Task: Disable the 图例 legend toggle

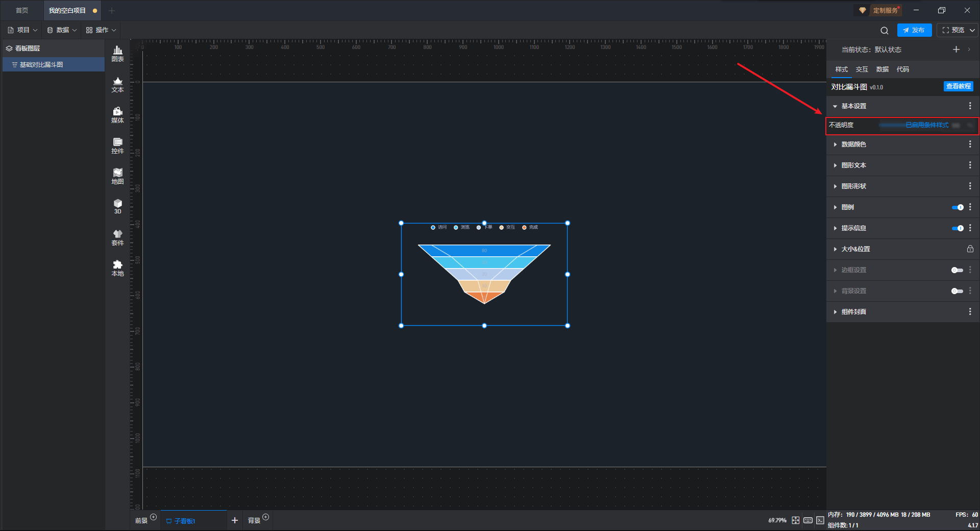Action: click(x=957, y=207)
